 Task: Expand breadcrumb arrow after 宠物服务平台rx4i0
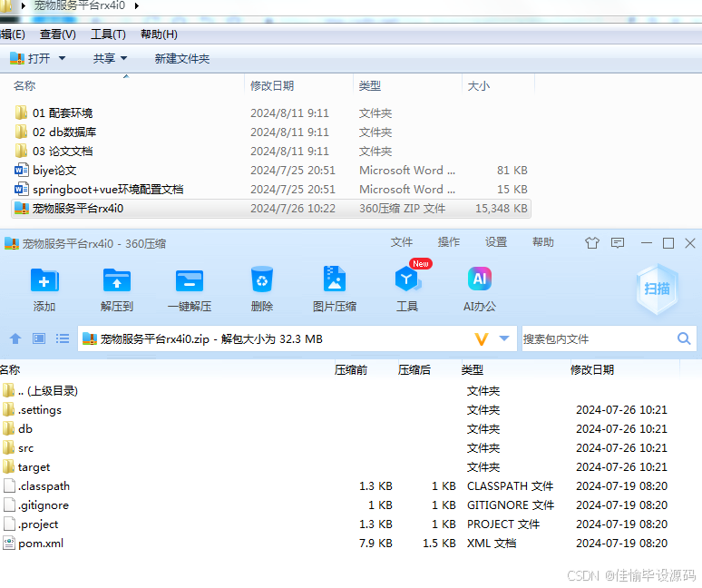[137, 5]
